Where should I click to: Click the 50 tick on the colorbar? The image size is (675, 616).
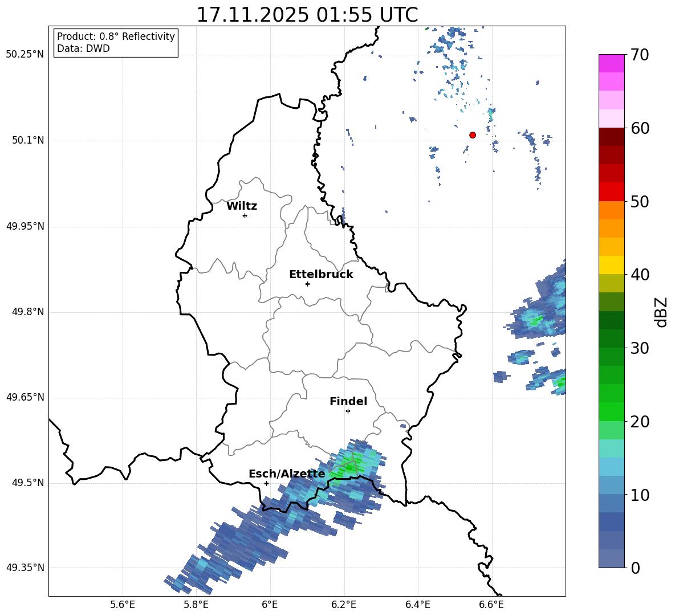coord(640,201)
